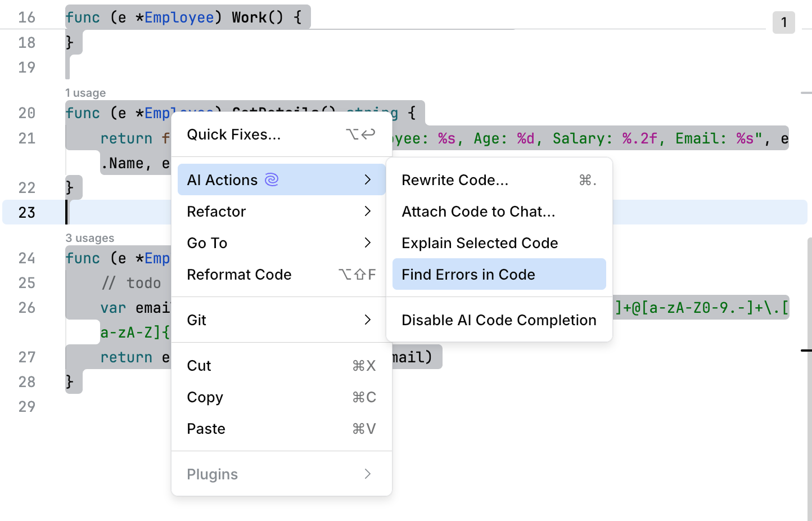The width and height of the screenshot is (812, 521).
Task: Select Paste from the context menu
Action: 281,428
